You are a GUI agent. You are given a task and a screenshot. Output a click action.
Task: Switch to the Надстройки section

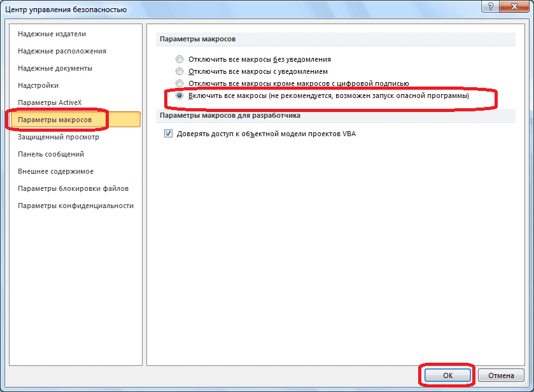pyautogui.click(x=39, y=85)
